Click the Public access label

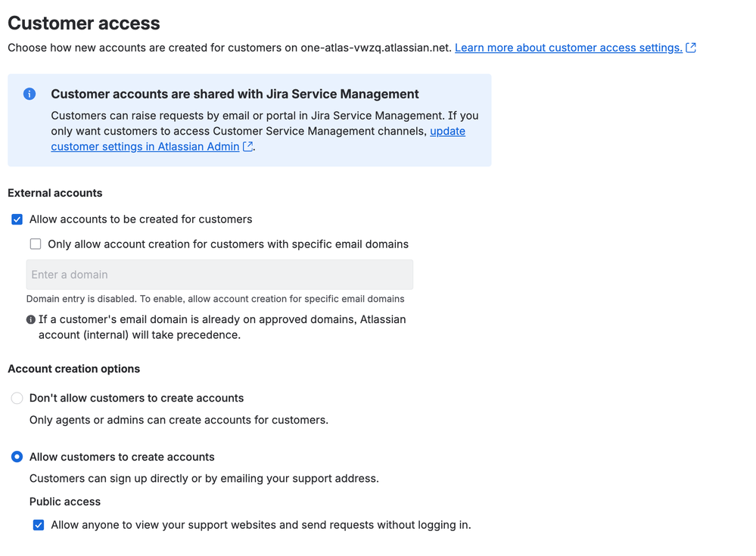coord(65,502)
